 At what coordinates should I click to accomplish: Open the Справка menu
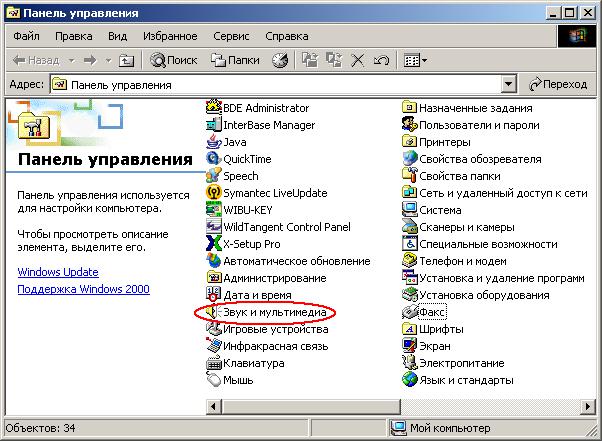coord(287,36)
